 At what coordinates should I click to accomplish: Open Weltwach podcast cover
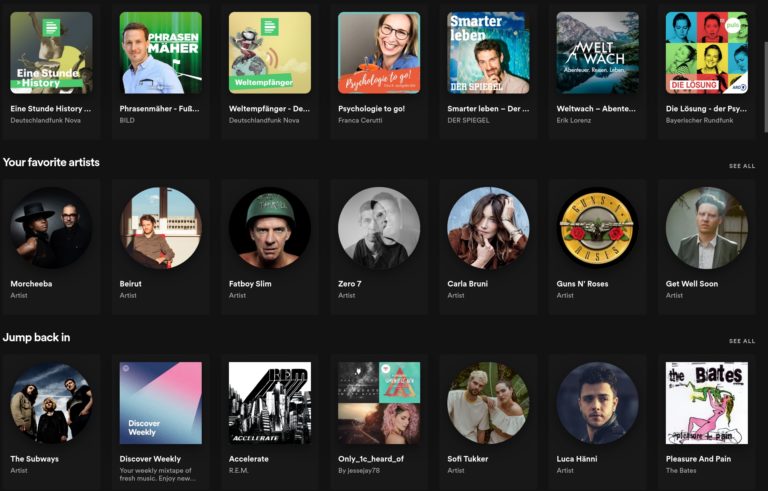[x=598, y=52]
